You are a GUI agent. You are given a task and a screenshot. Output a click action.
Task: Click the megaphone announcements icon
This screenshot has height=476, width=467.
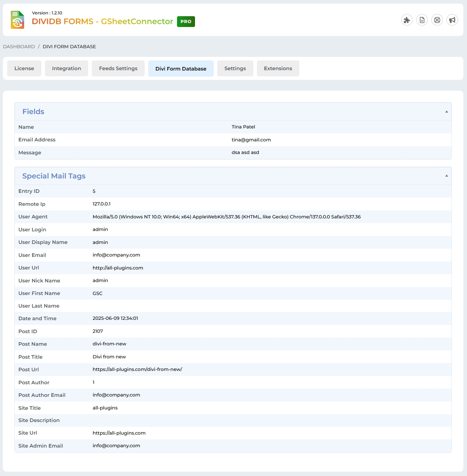click(x=452, y=20)
